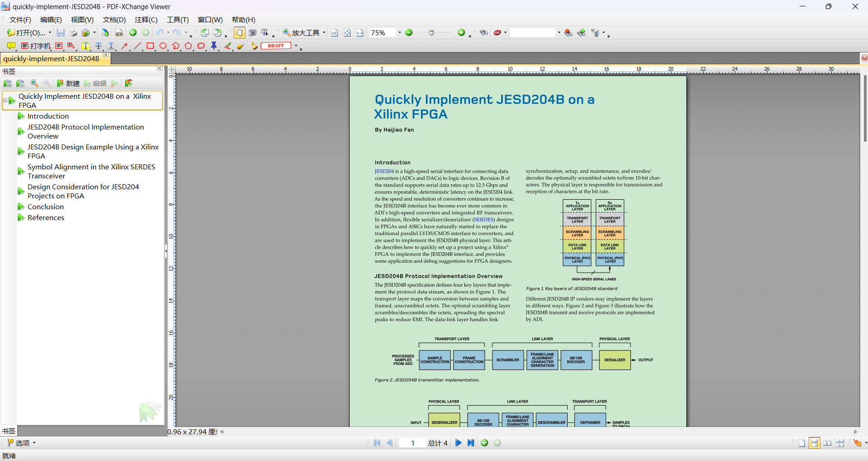
Task: Pick the Line drawing tool
Action: [137, 46]
